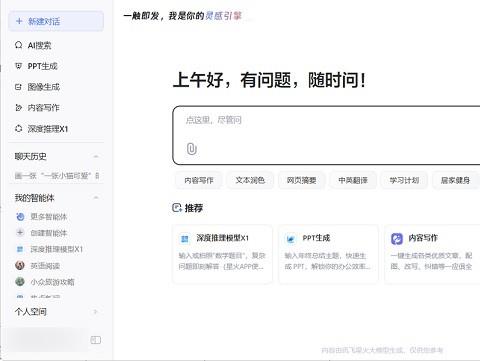Start a new chat with 新建对话

pos(56,21)
